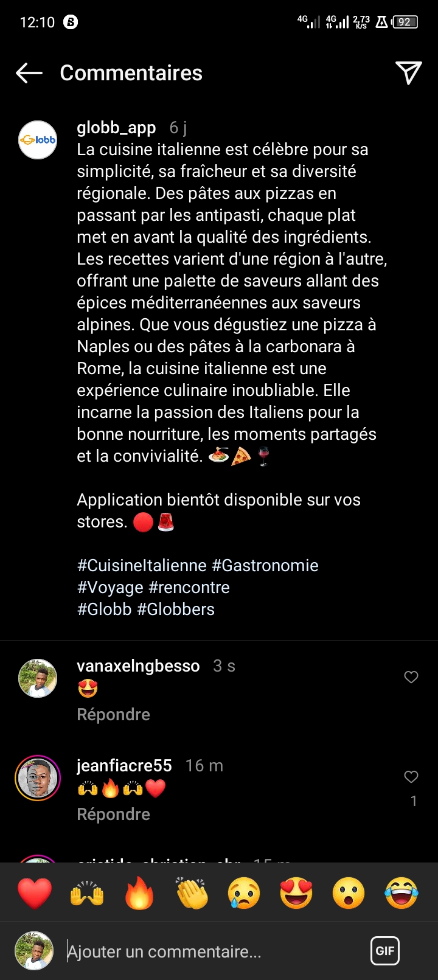Reply to vanaxelngbesso's comment

(x=113, y=715)
